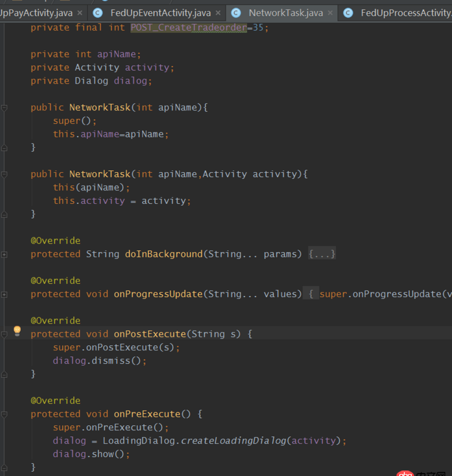Viewport: 452px width, 476px height.
Task: Close the NetworkTask.java tab
Action: (330, 13)
